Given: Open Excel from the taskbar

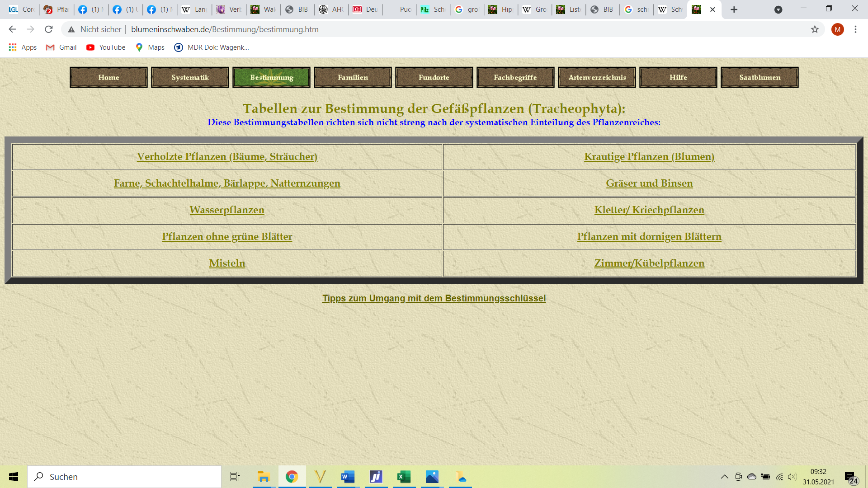Looking at the screenshot, I should click(404, 477).
